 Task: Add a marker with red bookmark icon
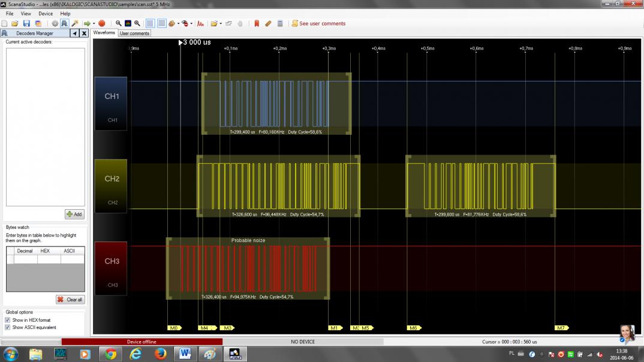257,23
